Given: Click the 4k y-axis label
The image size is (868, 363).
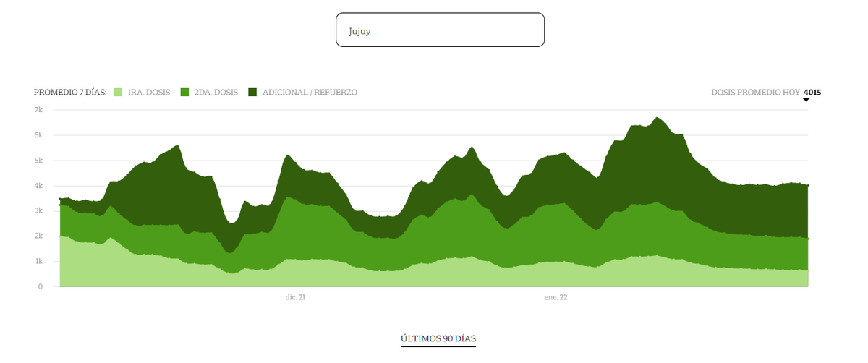Looking at the screenshot, I should coord(38,186).
